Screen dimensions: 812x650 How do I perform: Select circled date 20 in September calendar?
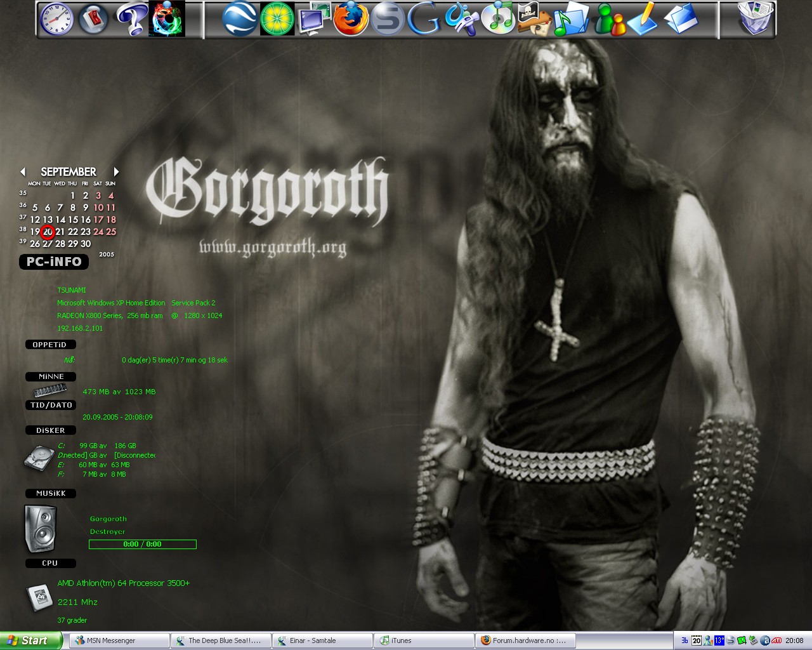coord(48,232)
